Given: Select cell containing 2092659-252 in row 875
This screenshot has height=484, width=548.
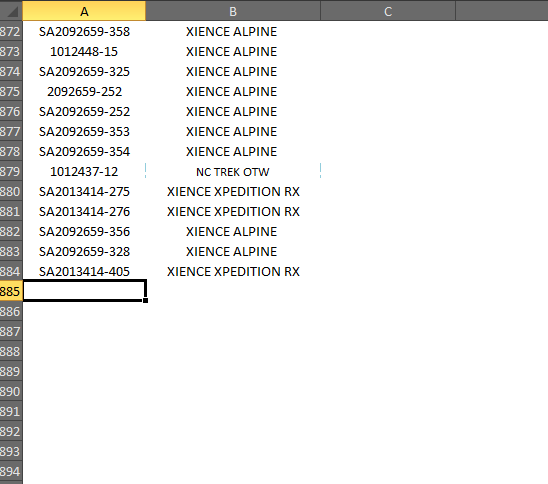Looking at the screenshot, I should 84,92.
